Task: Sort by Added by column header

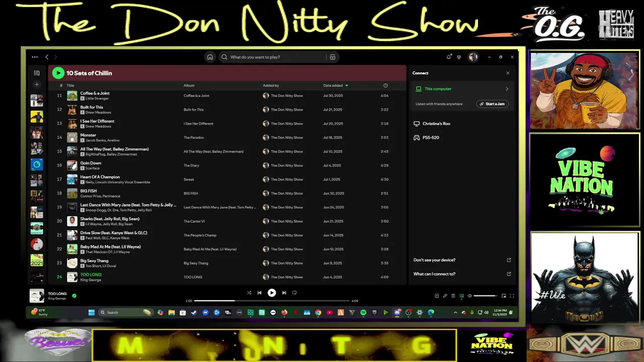Action: 271,85
